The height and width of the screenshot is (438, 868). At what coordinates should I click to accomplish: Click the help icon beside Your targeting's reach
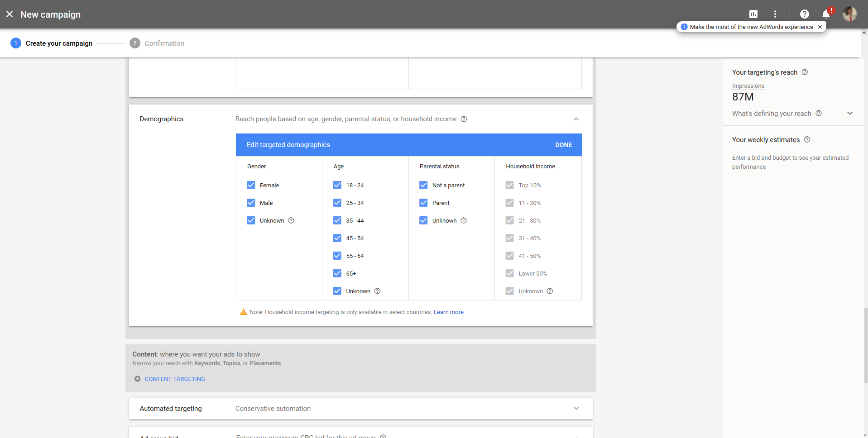(x=805, y=72)
